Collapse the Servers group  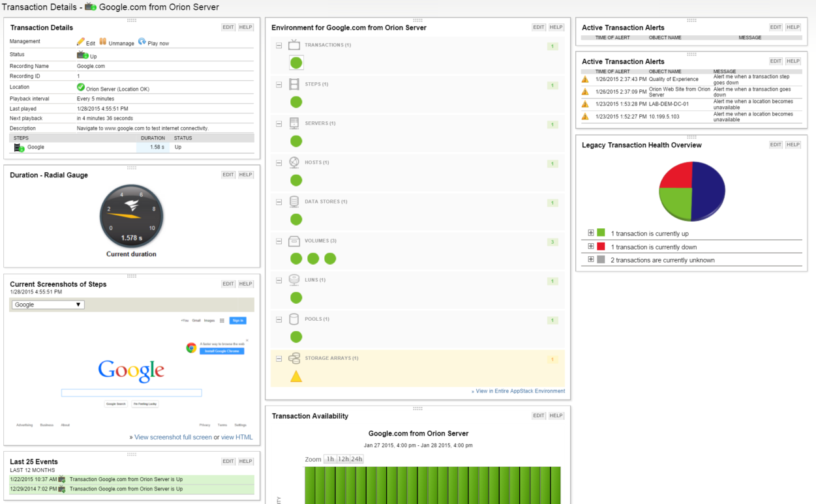[x=279, y=124]
